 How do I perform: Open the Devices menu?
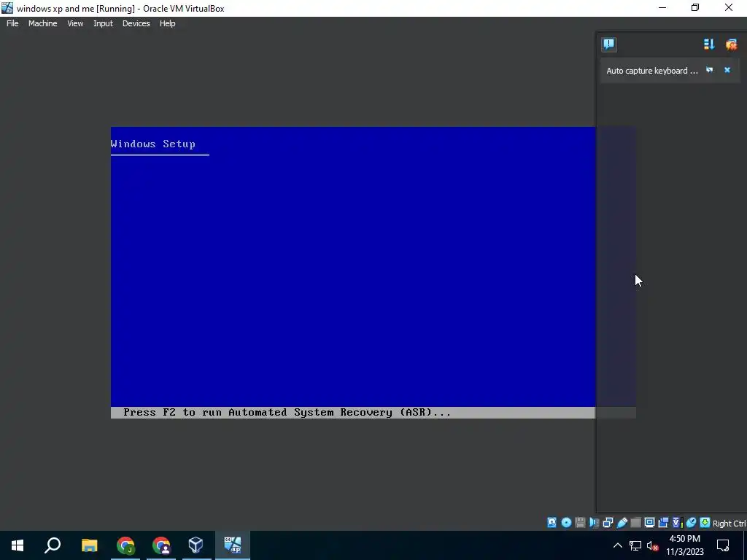(136, 23)
